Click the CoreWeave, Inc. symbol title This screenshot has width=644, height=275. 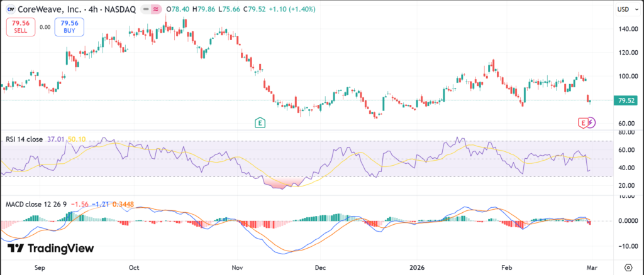[x=48, y=9]
